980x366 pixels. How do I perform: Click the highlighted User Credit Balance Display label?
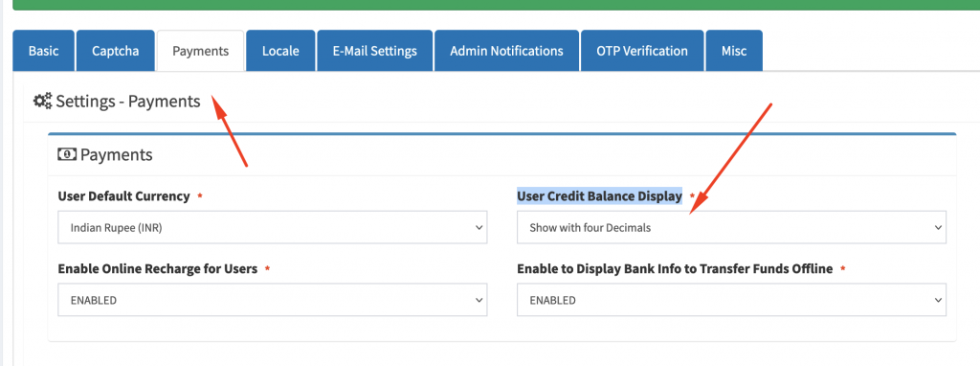click(599, 195)
